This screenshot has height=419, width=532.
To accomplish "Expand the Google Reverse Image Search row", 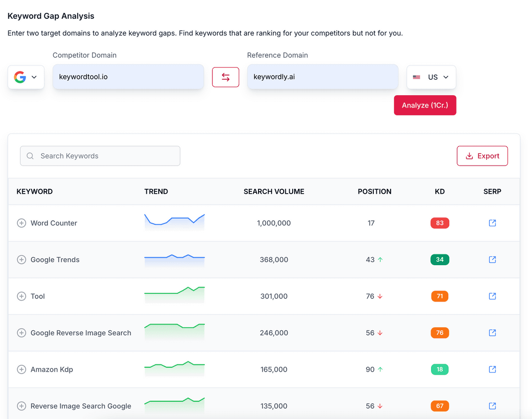I will (x=21, y=333).
